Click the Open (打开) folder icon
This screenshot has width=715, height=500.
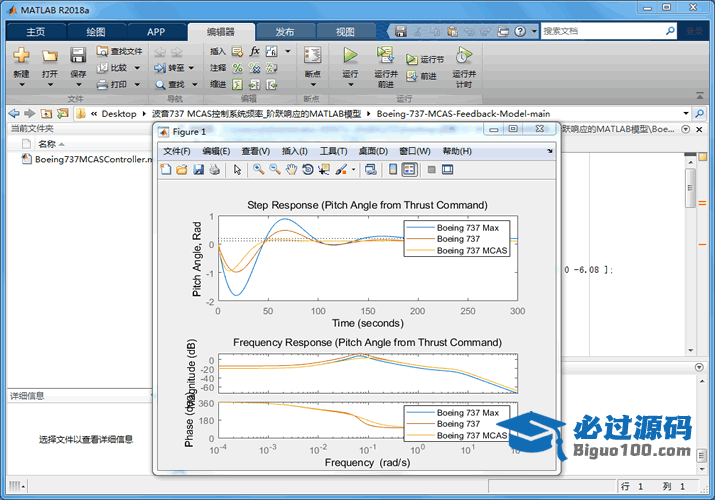[50, 56]
